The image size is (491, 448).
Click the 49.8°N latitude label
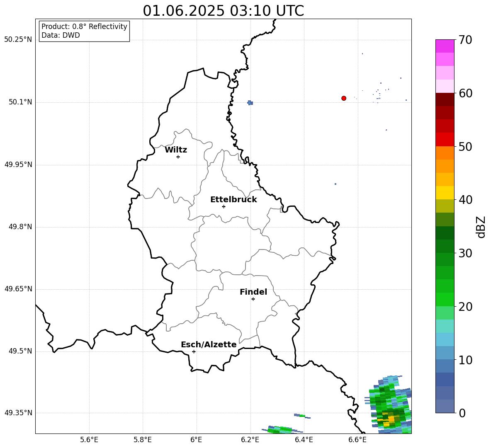click(x=20, y=227)
